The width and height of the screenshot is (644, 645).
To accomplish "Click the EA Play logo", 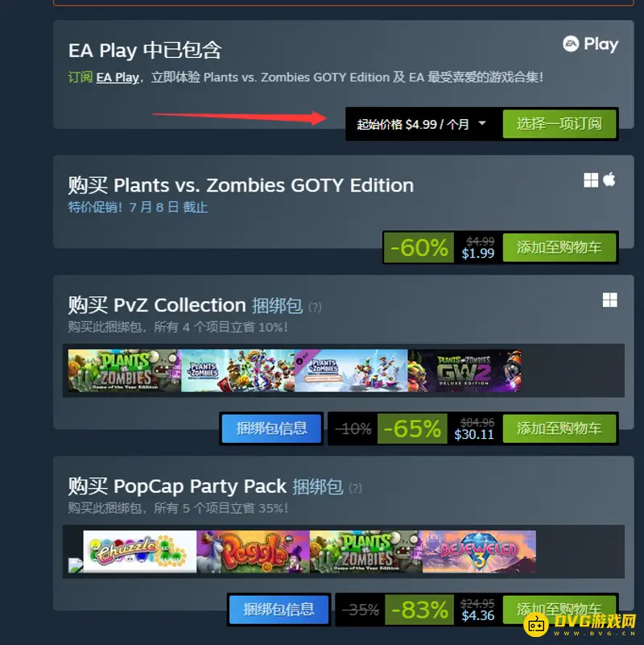I will point(590,44).
